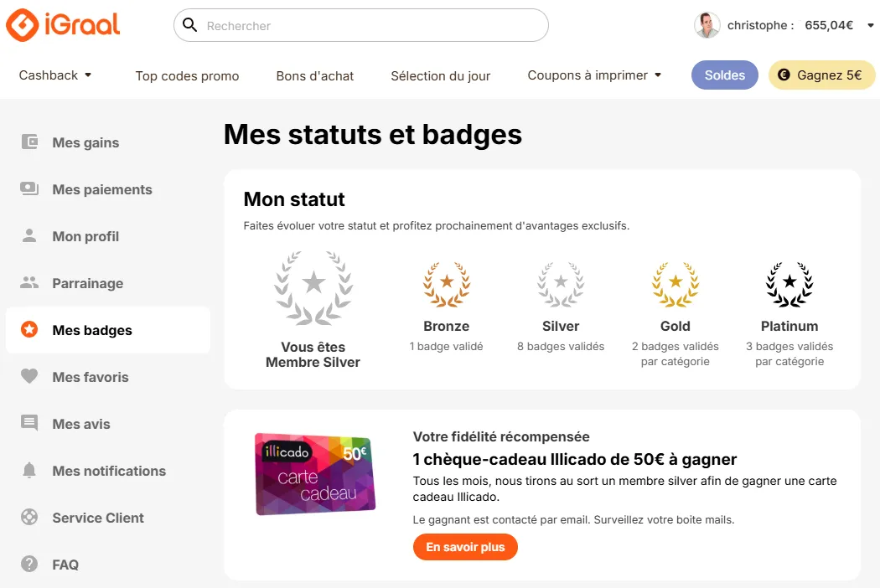Select the Gold status laurel badge

pos(676,285)
